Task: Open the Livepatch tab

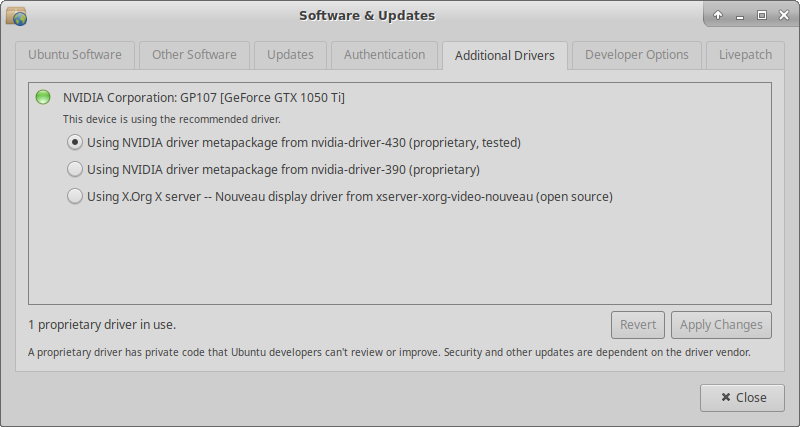Action: tap(744, 55)
